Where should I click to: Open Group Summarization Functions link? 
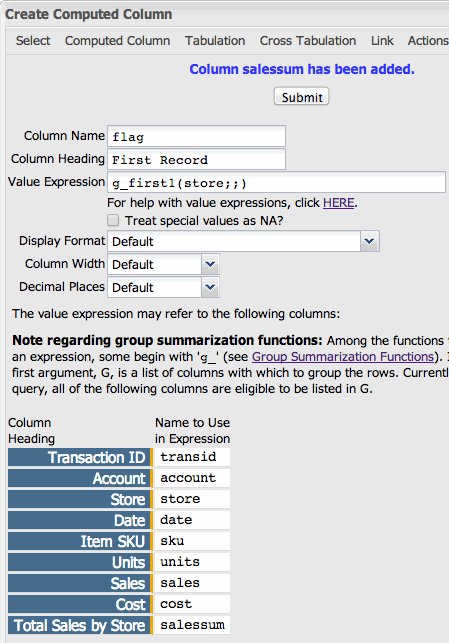343,357
